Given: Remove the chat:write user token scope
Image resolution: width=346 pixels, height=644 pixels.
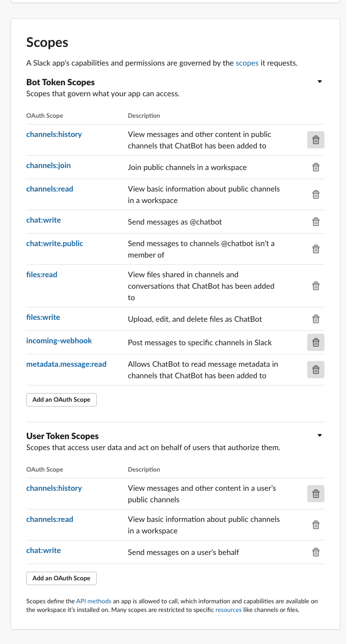Looking at the screenshot, I should pyautogui.click(x=316, y=552).
